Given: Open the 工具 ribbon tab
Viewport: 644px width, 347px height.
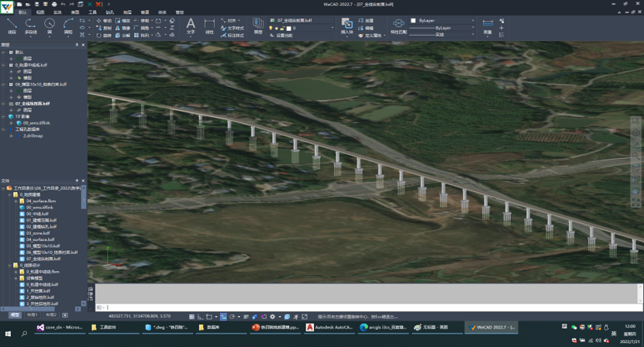Looking at the screenshot, I should [92, 12].
